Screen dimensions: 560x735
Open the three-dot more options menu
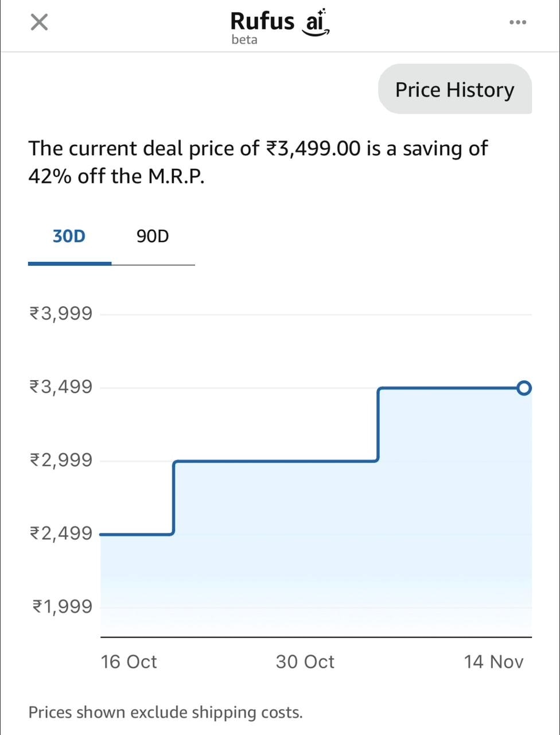(518, 22)
